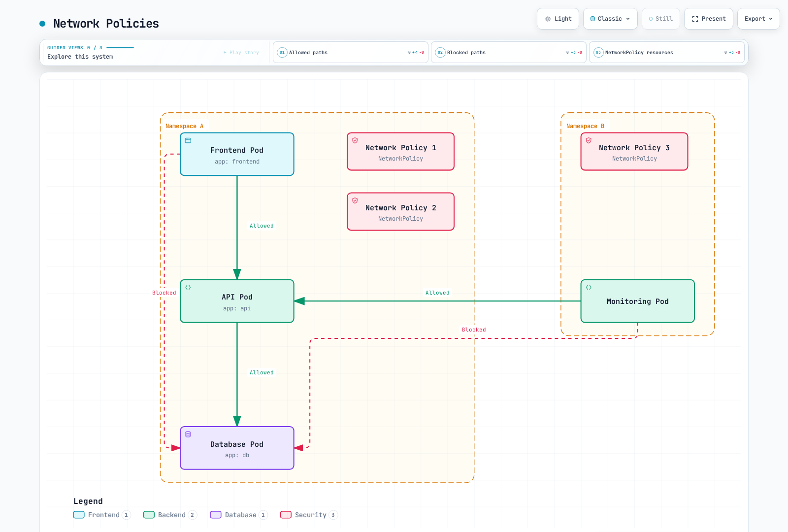The height and width of the screenshot is (532, 788).
Task: Click the Namespace B label
Action: point(585,126)
